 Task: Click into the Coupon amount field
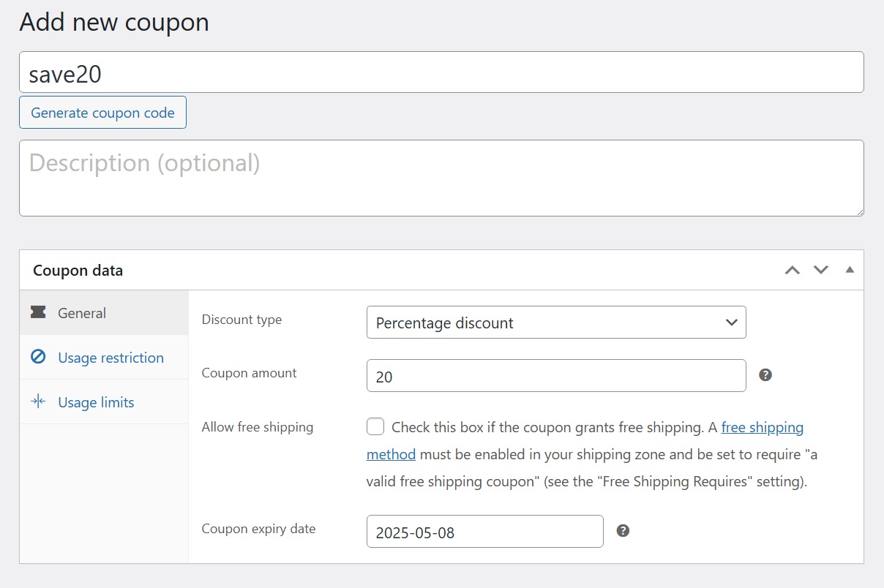(556, 376)
